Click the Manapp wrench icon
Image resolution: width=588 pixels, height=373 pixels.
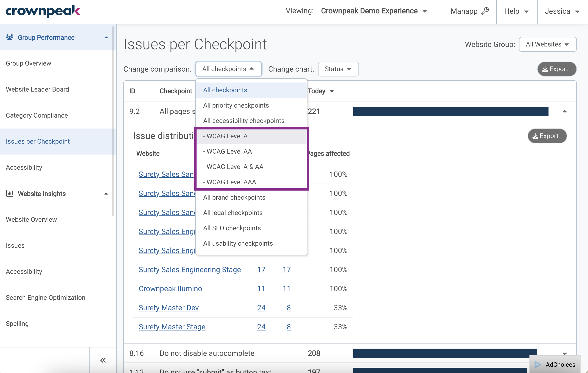click(x=485, y=11)
